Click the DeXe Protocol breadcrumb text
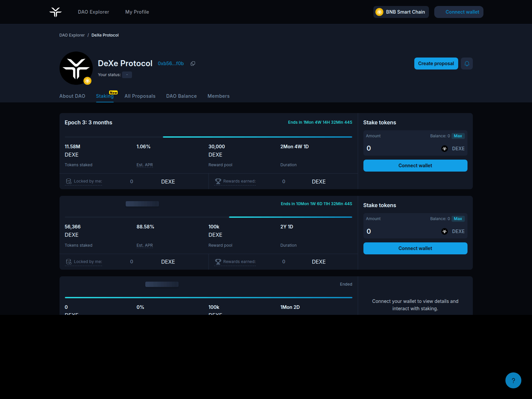Screen dimensions: 532x399 (105, 35)
